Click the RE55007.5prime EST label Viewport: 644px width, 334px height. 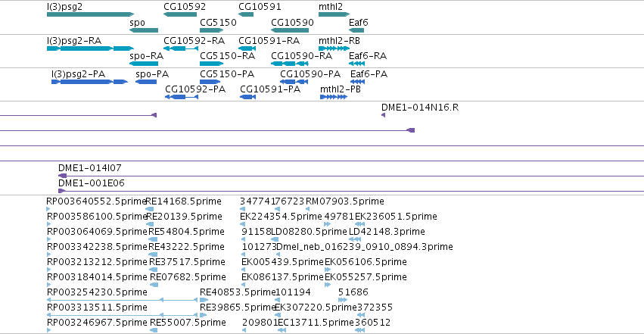click(x=188, y=323)
